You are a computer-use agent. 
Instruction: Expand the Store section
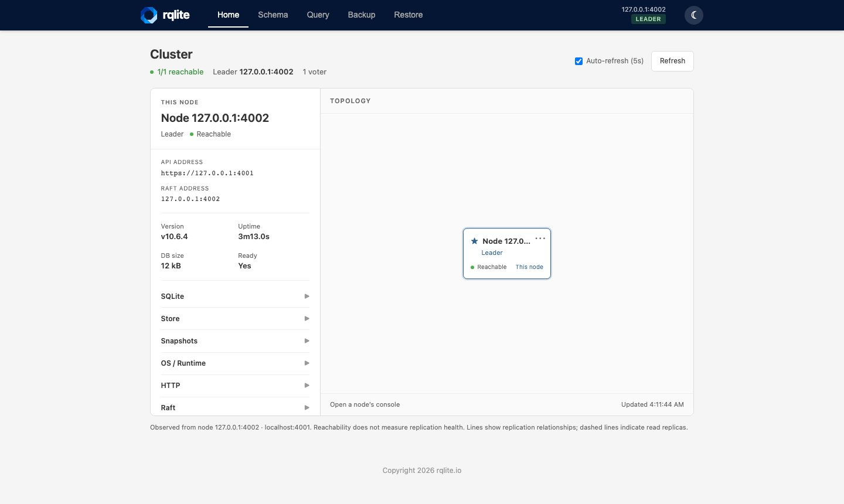click(x=235, y=319)
